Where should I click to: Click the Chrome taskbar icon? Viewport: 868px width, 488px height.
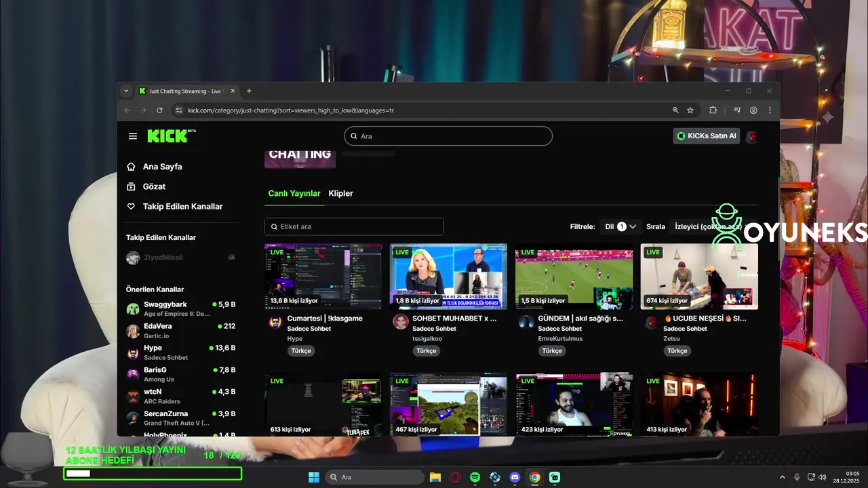[x=534, y=477]
